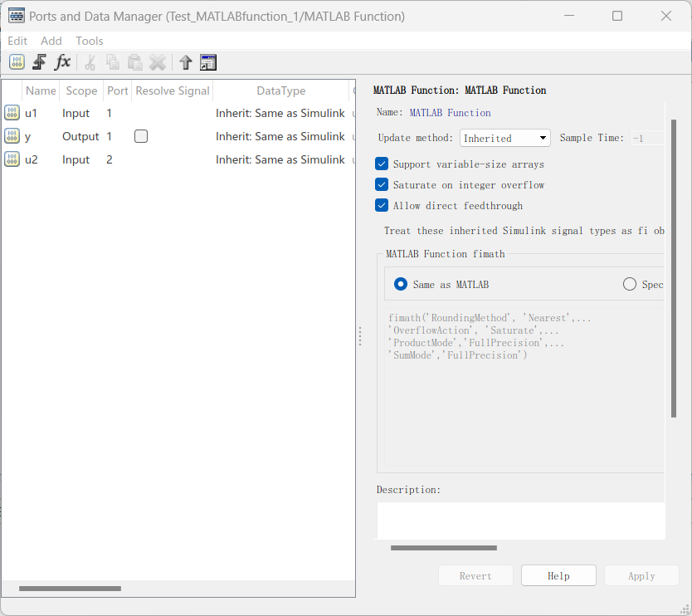Open the Edit menu
Viewport: 692px width, 616px height.
point(17,41)
